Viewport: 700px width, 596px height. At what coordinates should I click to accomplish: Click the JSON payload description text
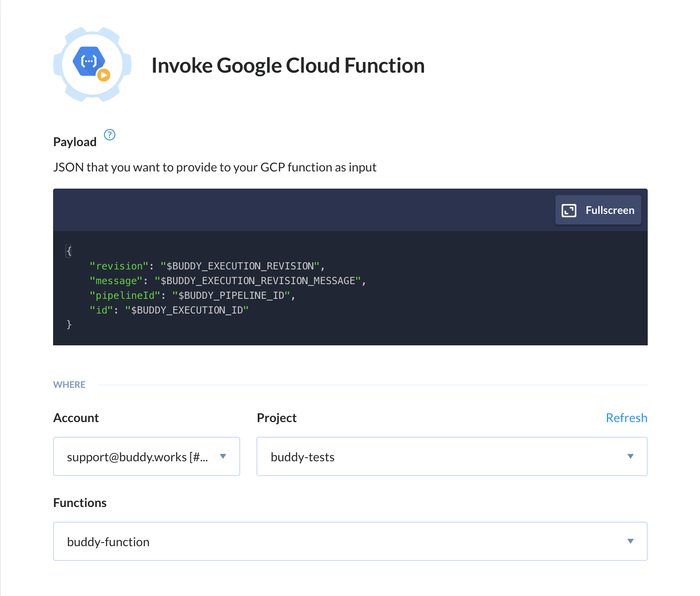215,167
